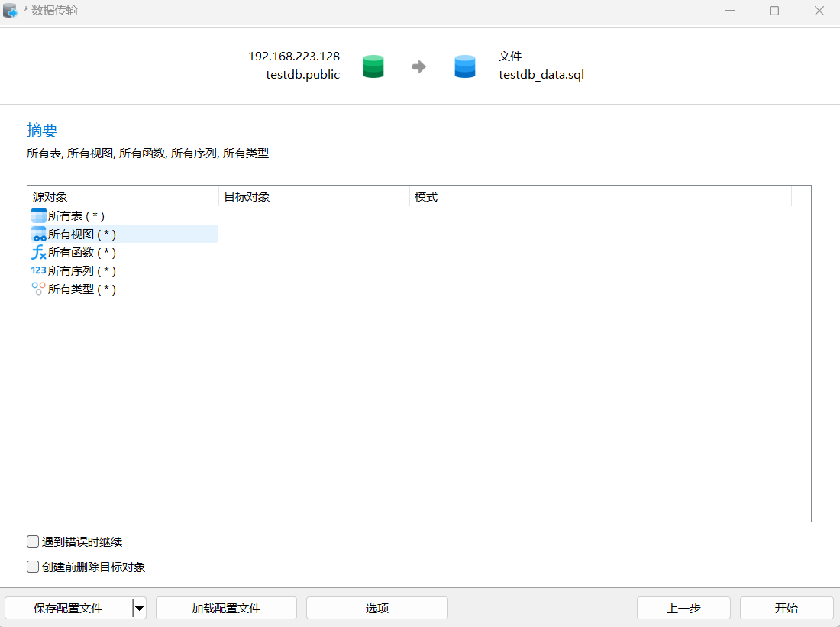The image size is (840, 627).
Task: Select the 所有序列 ( * ) row
Action: tap(82, 270)
